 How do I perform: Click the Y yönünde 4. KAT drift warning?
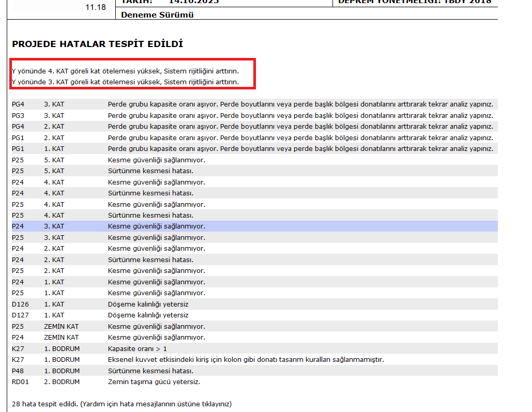click(x=132, y=71)
